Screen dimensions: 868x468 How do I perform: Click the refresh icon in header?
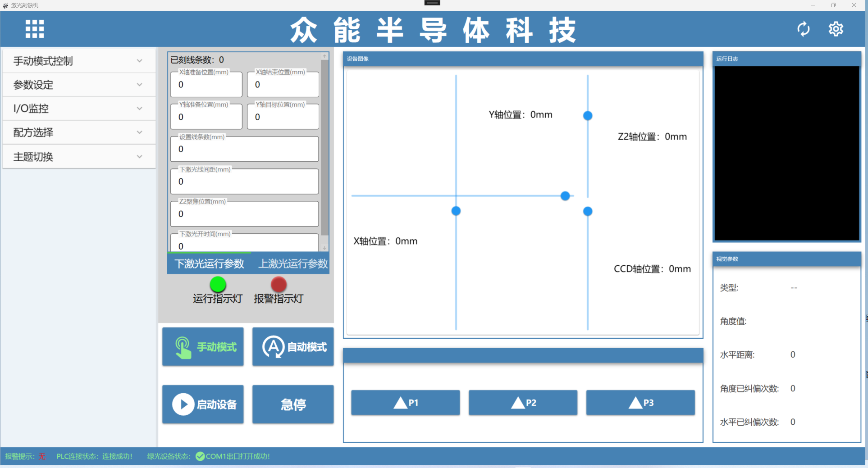tap(803, 29)
